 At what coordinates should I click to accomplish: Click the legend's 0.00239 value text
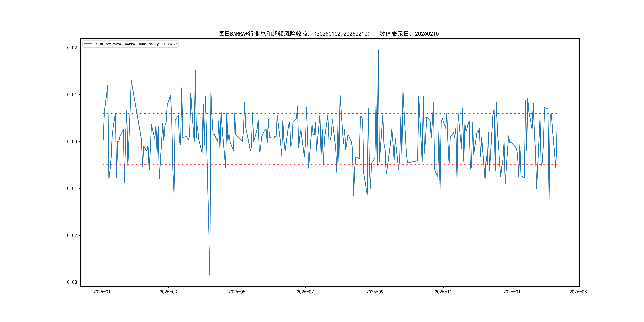tap(170, 44)
